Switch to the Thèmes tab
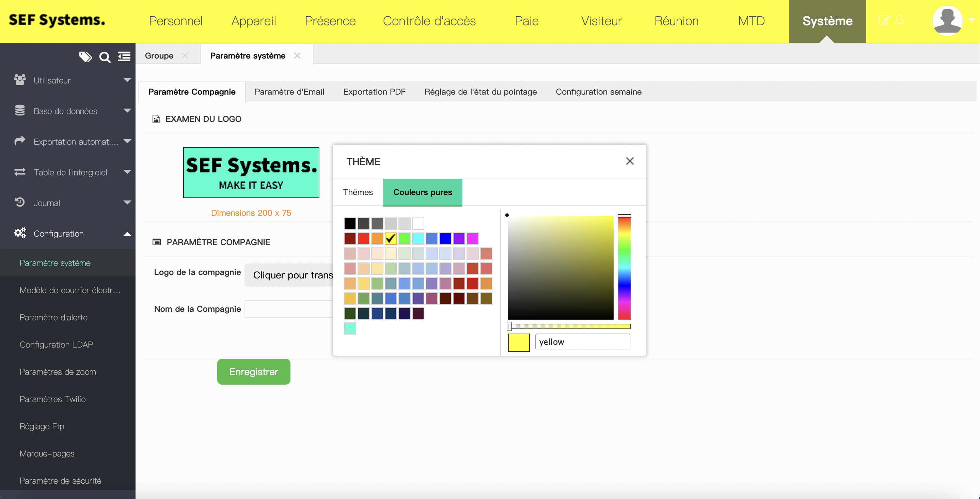980x499 pixels. pos(358,192)
